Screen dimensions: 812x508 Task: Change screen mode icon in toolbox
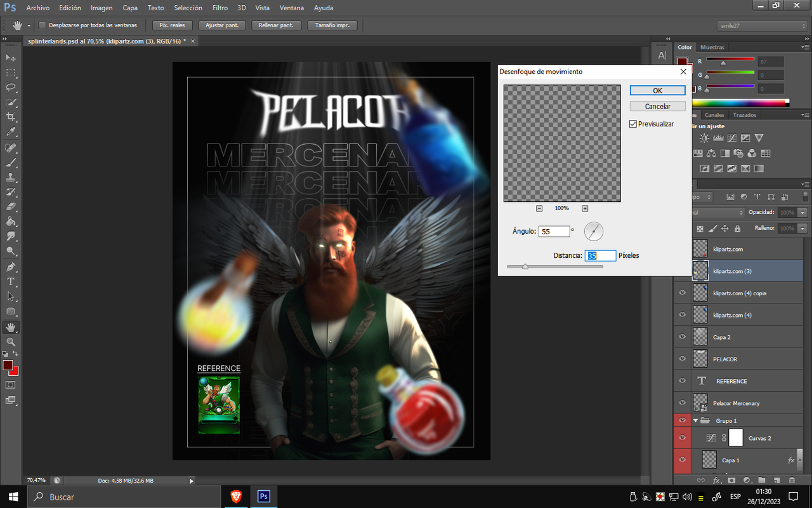tap(11, 400)
